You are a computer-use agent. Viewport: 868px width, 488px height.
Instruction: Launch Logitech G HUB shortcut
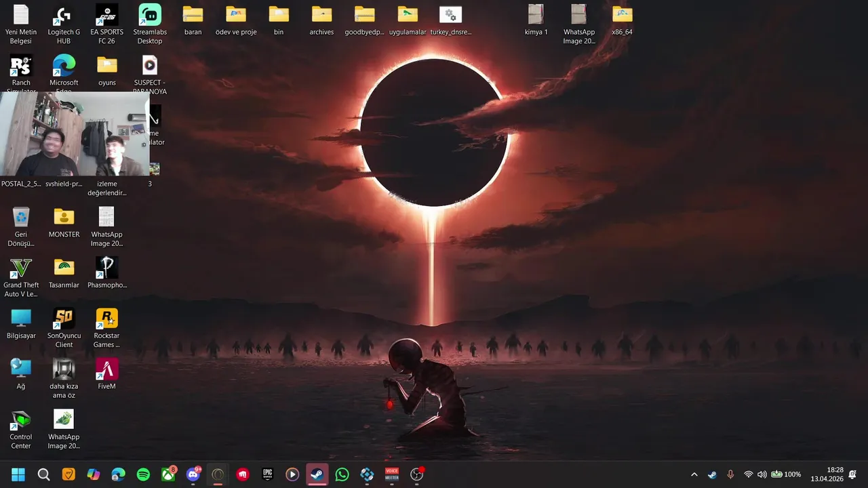64,24
